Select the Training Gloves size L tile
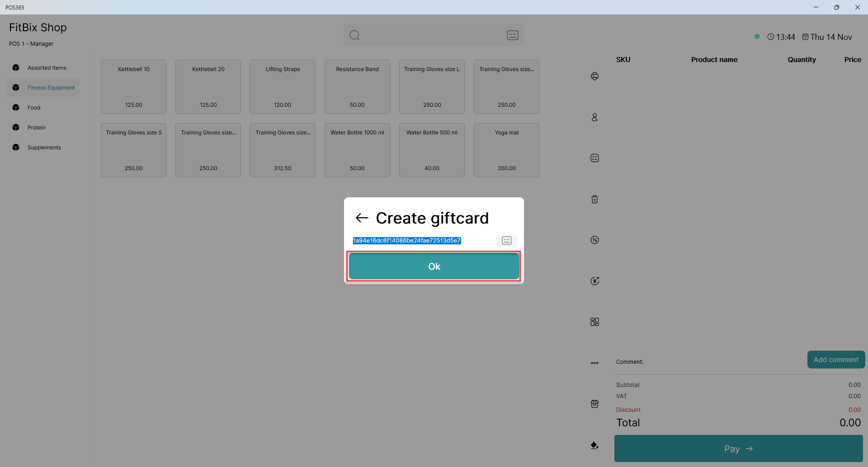The height and width of the screenshot is (467, 868). pos(432,87)
